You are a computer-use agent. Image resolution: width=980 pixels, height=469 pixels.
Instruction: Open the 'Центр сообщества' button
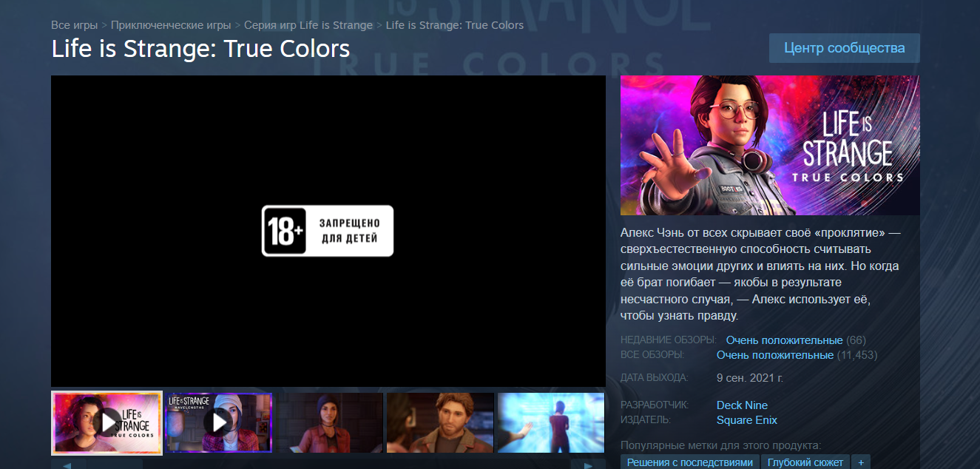point(845,48)
